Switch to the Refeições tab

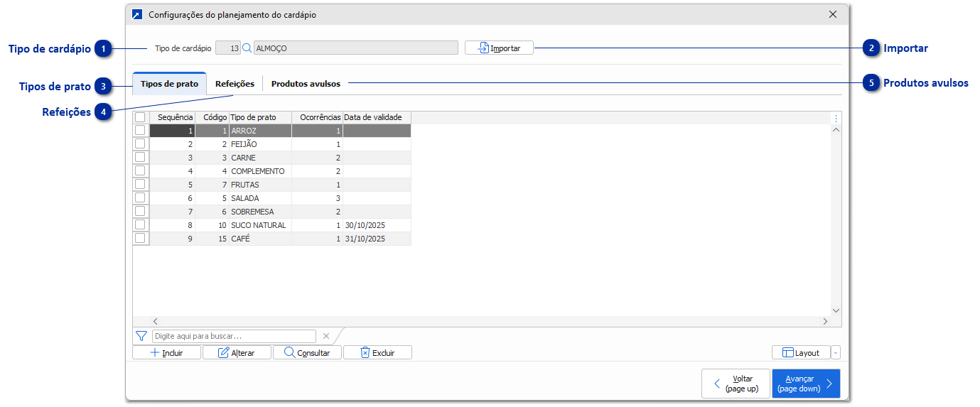coord(235,84)
